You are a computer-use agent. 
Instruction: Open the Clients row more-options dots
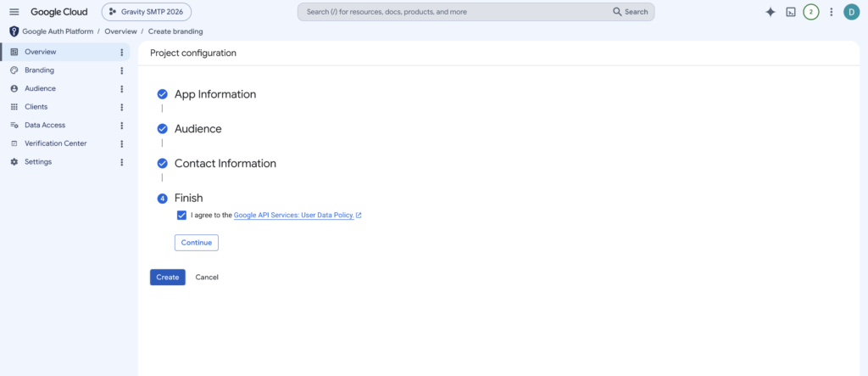click(122, 107)
